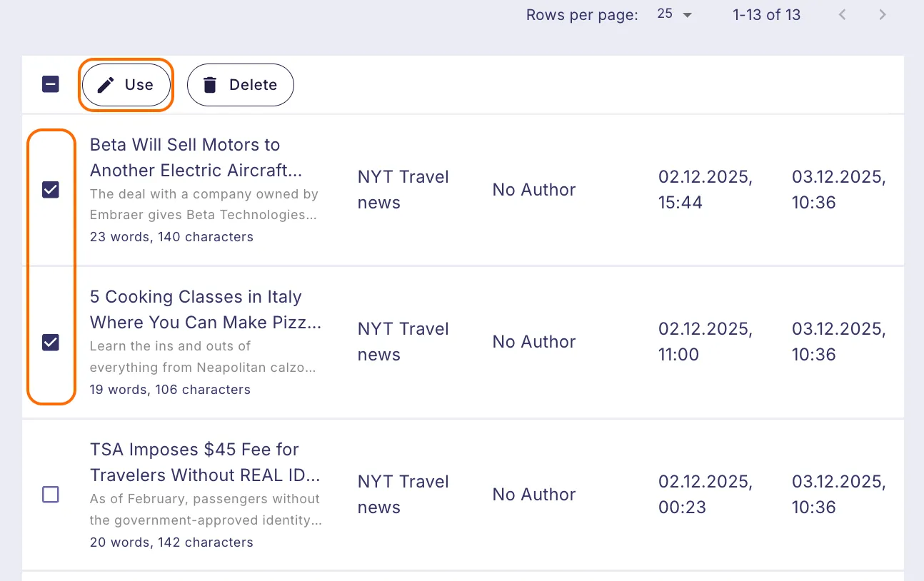Click '03.12.2025, 10:36' in the TSA row

839,495
